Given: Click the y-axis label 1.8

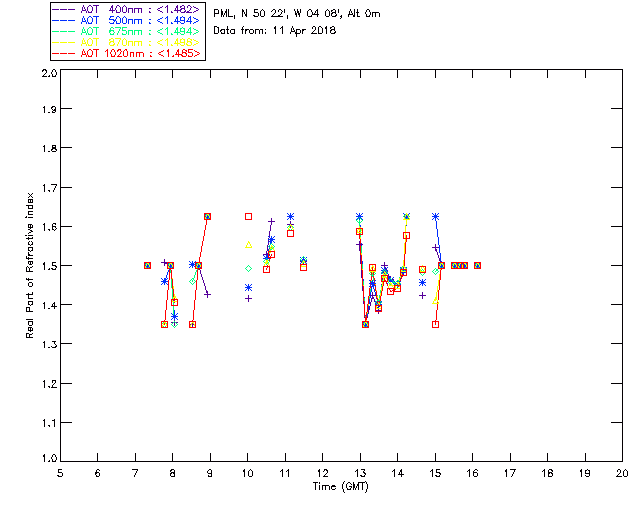Looking at the screenshot, I should [x=49, y=148].
